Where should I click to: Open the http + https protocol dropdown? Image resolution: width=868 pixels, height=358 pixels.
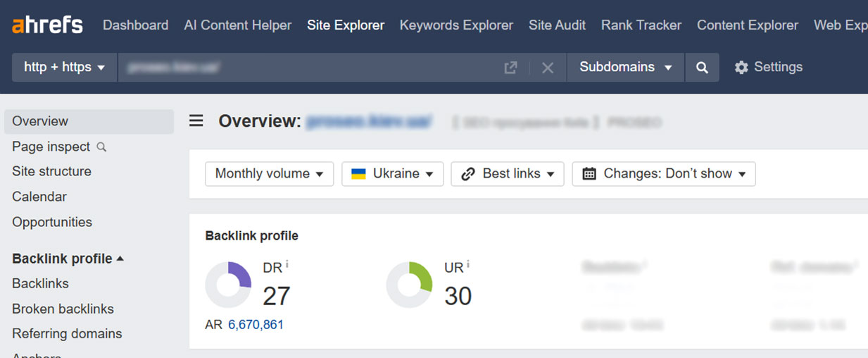click(64, 67)
